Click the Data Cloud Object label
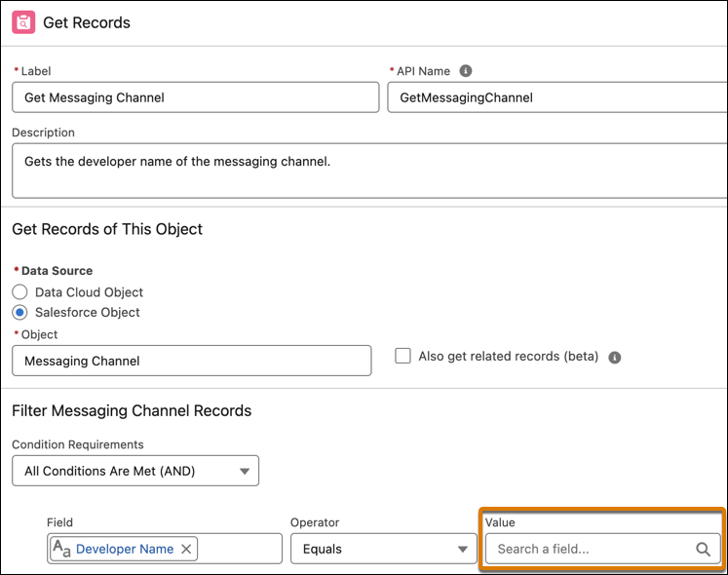Screen dimensions: 728x575 pyautogui.click(x=89, y=292)
